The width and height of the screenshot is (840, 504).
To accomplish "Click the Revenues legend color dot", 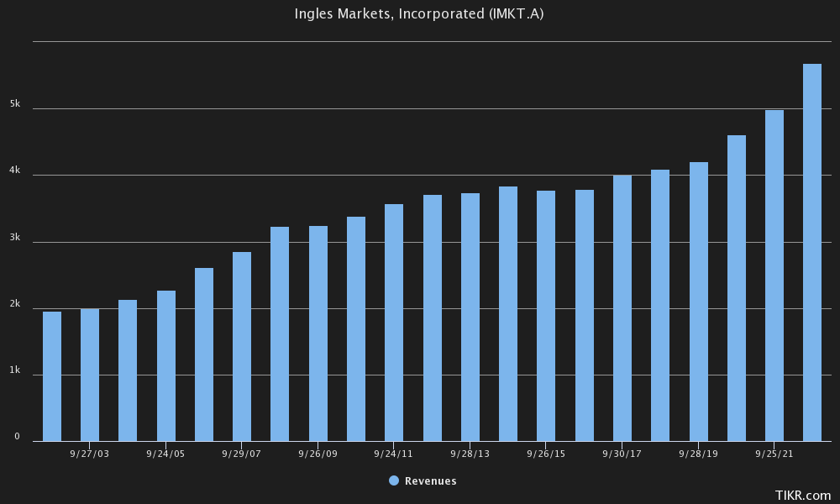I will 394,480.
